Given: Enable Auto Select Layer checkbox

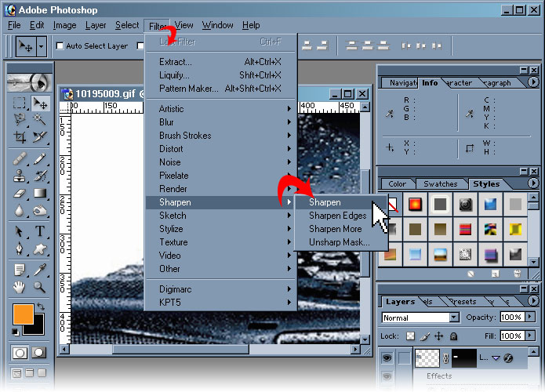Looking at the screenshot, I should tap(60, 46).
